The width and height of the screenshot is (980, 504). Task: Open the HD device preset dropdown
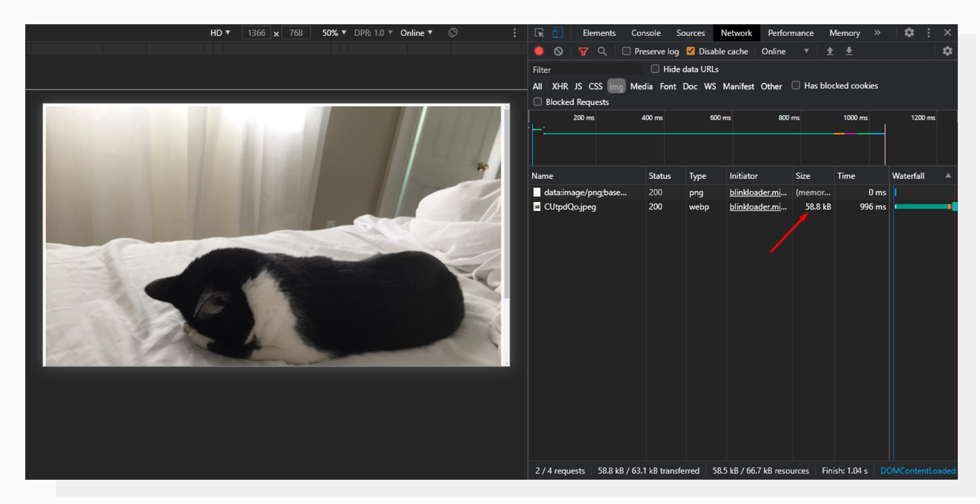219,33
